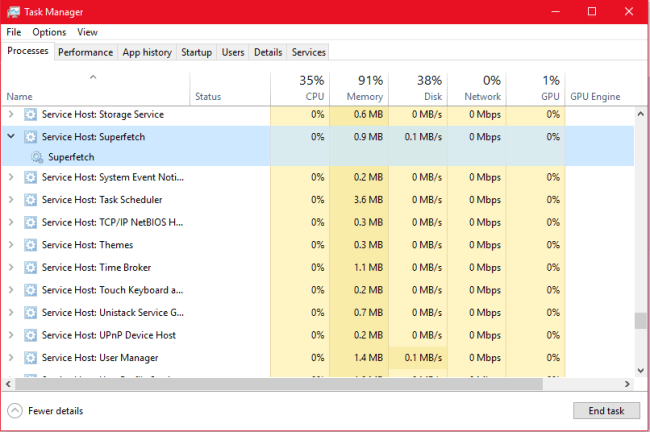The image size is (650, 432).
Task: Expand Service Host: Time Broker
Action: tap(11, 267)
